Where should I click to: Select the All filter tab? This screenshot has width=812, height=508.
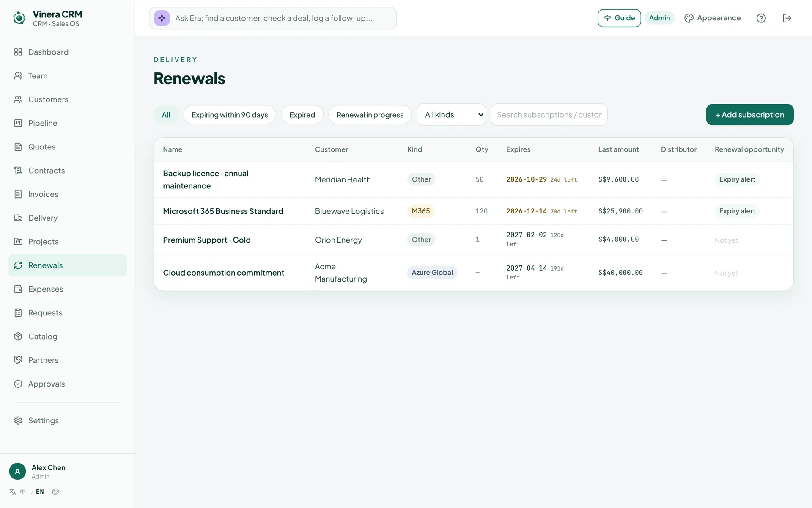tap(166, 115)
